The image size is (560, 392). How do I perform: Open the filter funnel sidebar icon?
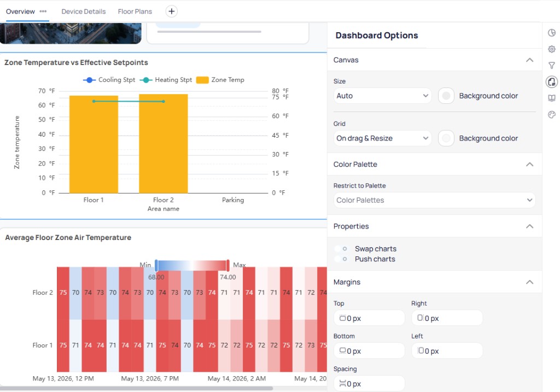(552, 66)
